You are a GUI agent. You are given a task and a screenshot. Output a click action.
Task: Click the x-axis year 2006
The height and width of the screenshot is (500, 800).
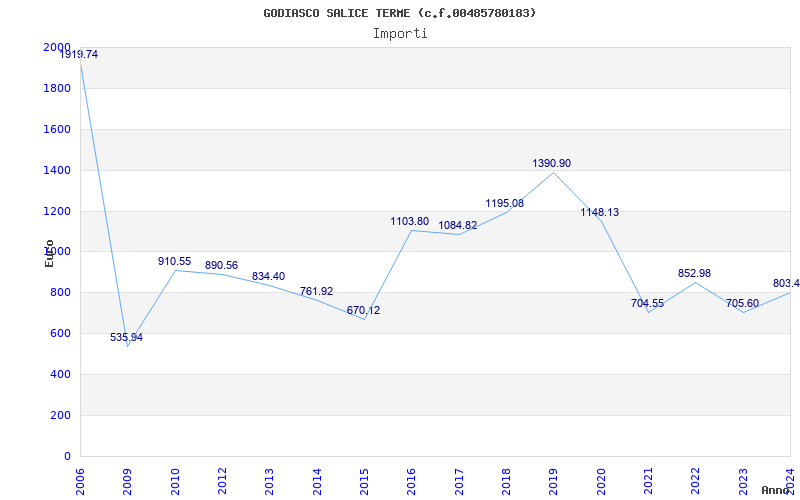tap(81, 481)
